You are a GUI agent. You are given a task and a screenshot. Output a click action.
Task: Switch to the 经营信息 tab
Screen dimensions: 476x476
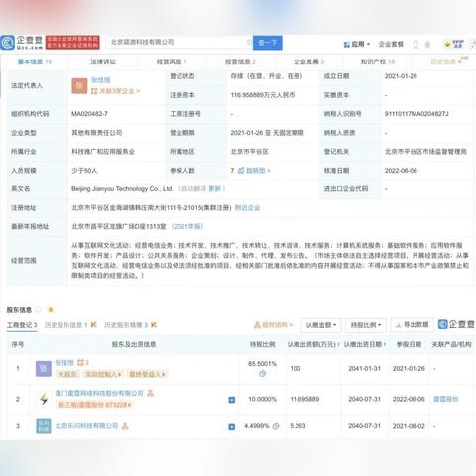240,61
